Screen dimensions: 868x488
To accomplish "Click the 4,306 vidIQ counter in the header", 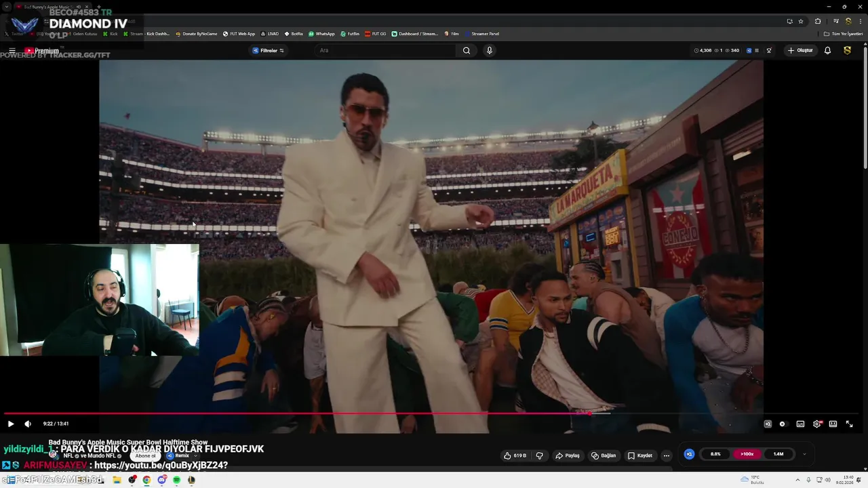I will tap(703, 50).
